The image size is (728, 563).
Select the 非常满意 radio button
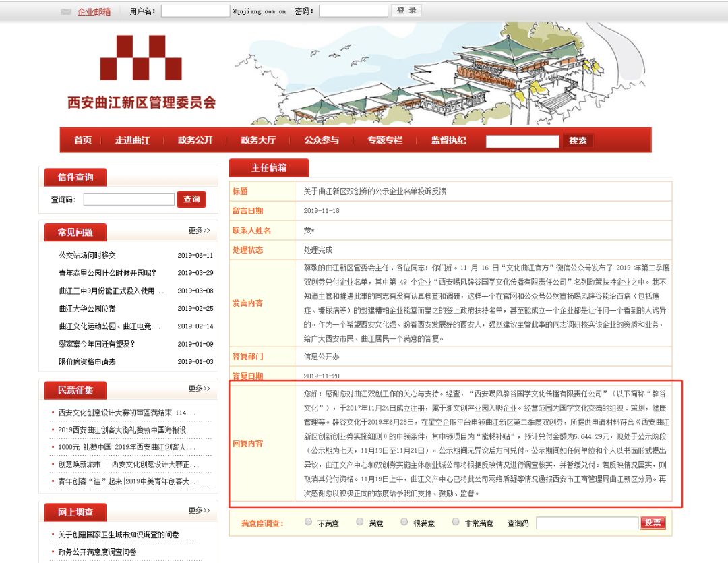(456, 522)
